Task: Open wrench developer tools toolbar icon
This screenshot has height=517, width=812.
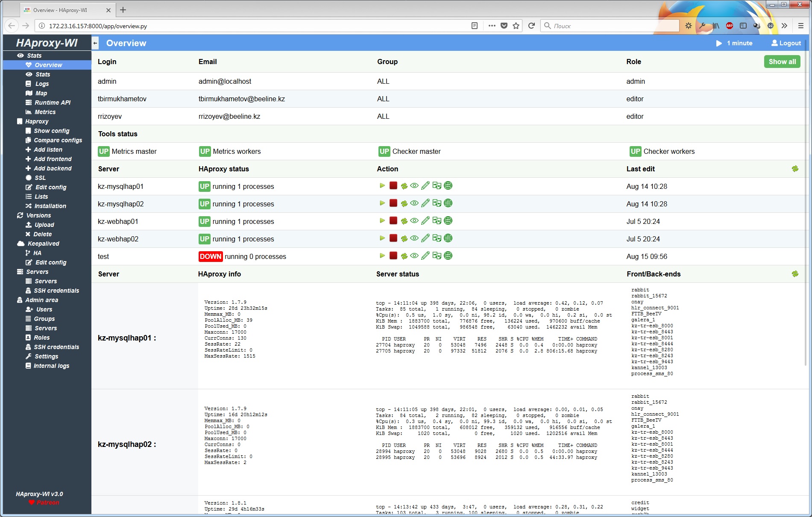Action: point(702,26)
